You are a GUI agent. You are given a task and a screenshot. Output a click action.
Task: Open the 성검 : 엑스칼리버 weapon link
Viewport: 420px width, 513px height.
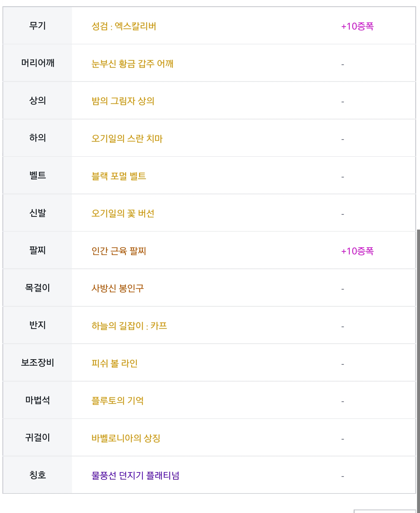coord(124,26)
